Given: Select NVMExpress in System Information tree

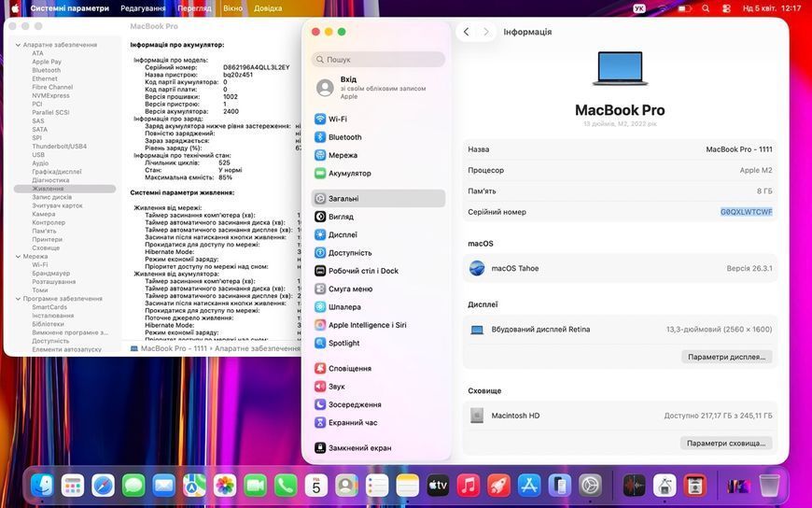Looking at the screenshot, I should point(50,95).
